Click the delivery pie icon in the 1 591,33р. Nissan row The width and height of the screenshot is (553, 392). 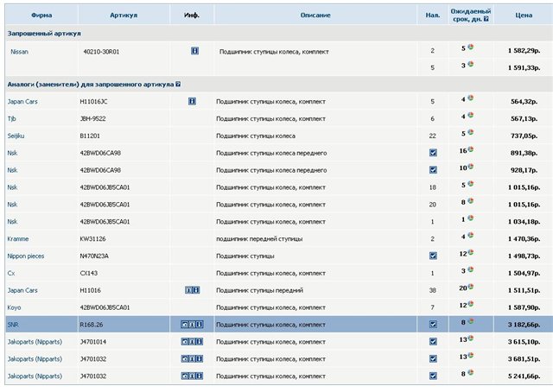point(470,64)
